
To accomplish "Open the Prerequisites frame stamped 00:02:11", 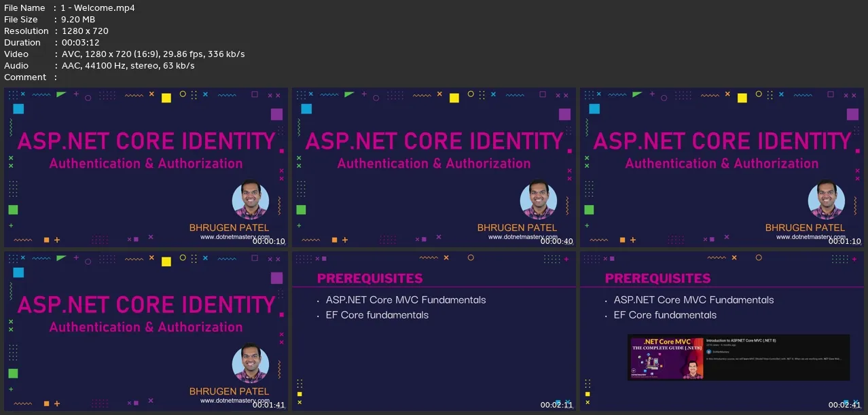I will click(x=433, y=331).
